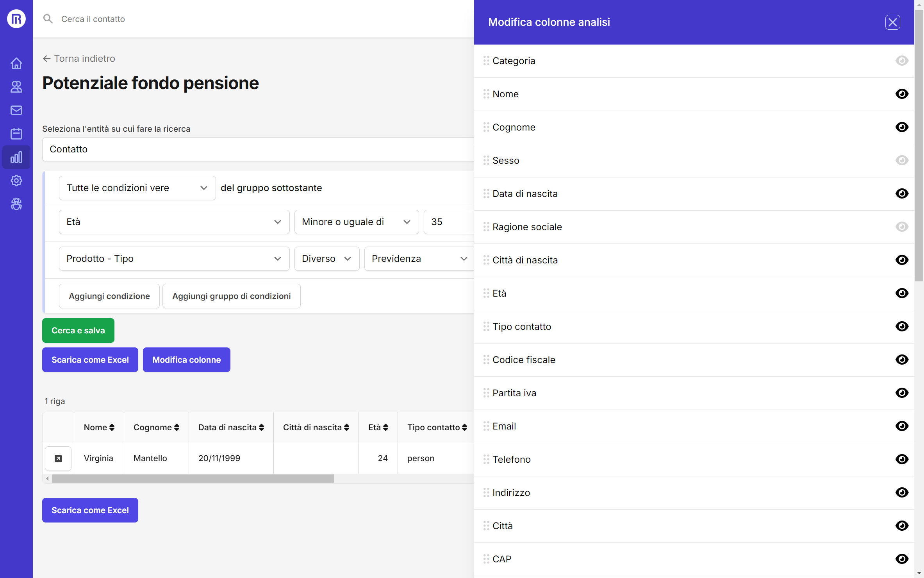Click the green 'Cerca e salva' button
The width and height of the screenshot is (924, 578).
78,330
